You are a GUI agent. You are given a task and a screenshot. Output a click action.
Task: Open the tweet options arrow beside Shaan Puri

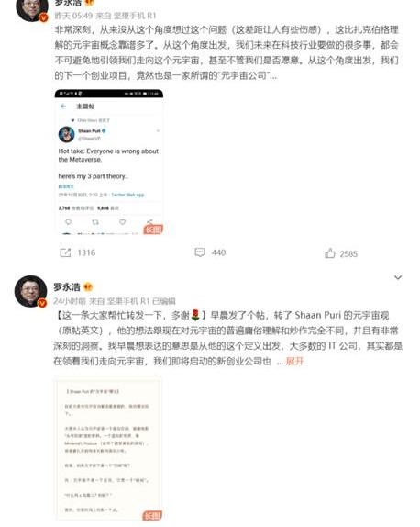tap(158, 130)
